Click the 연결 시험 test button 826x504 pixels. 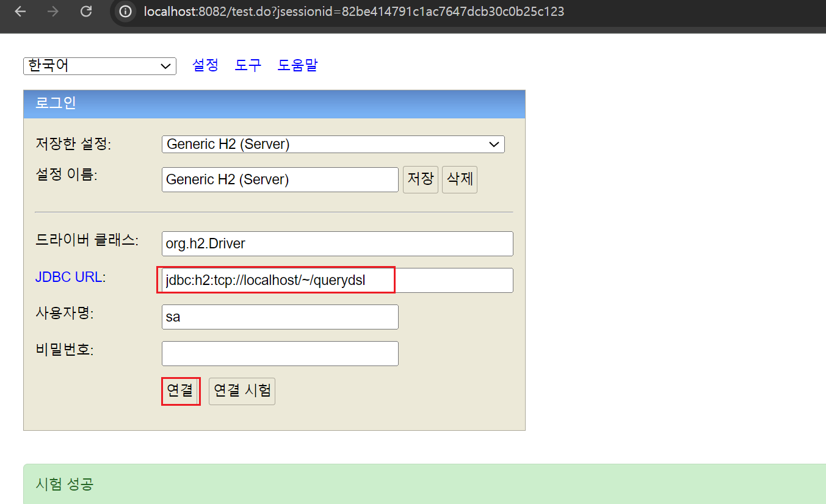pyautogui.click(x=242, y=391)
